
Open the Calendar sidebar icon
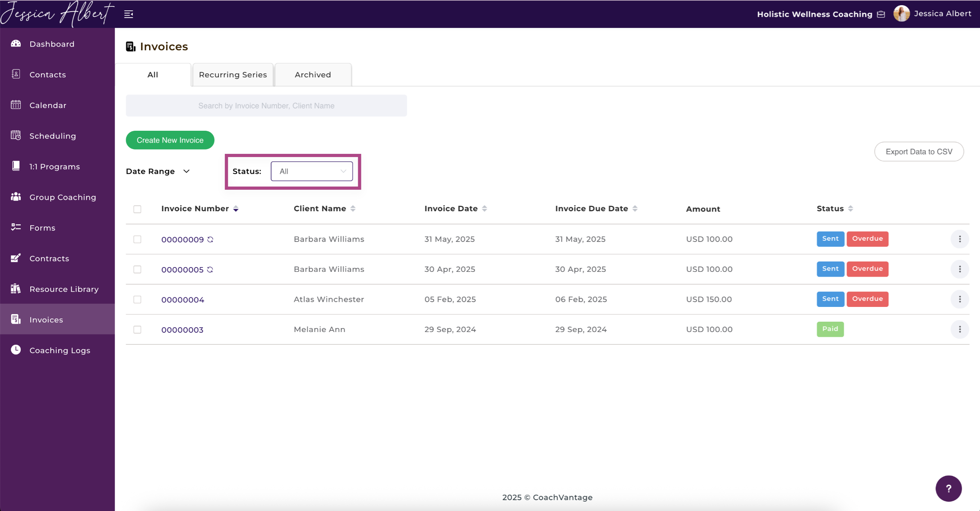pos(16,105)
